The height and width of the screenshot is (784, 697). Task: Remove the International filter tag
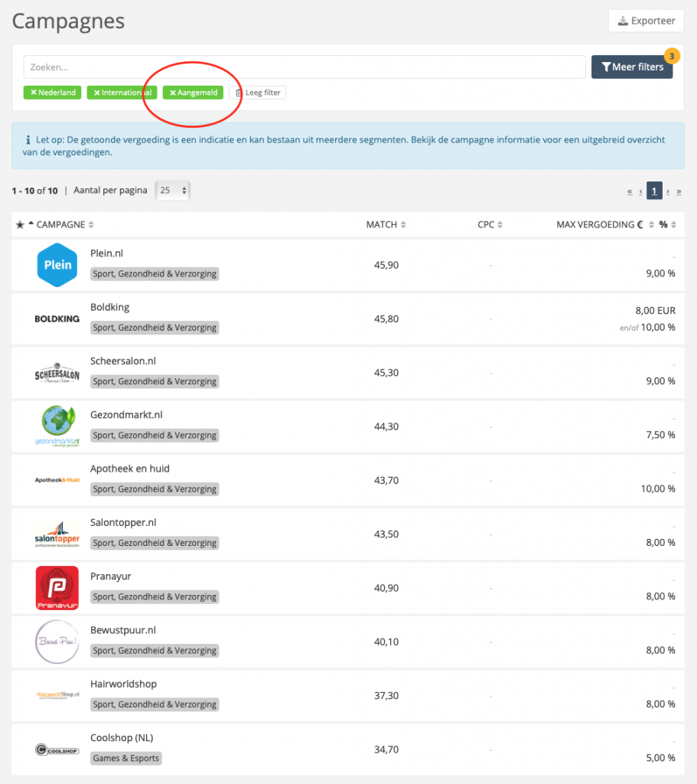coord(122,93)
